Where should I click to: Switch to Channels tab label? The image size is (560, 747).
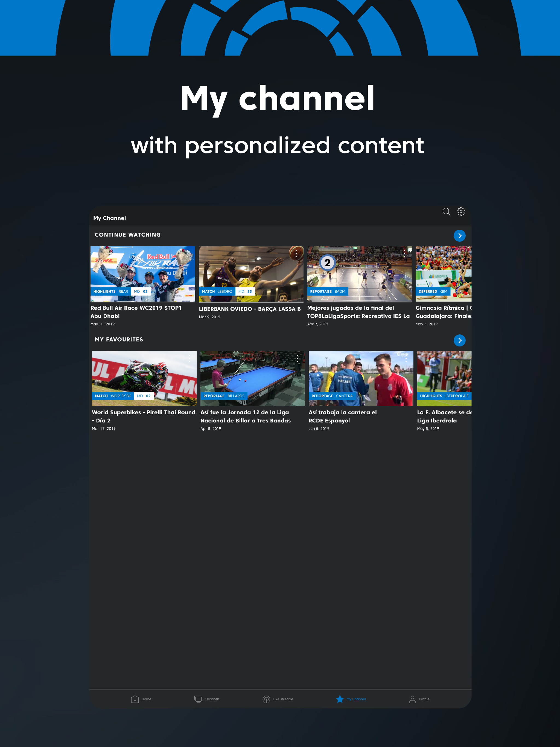click(212, 699)
